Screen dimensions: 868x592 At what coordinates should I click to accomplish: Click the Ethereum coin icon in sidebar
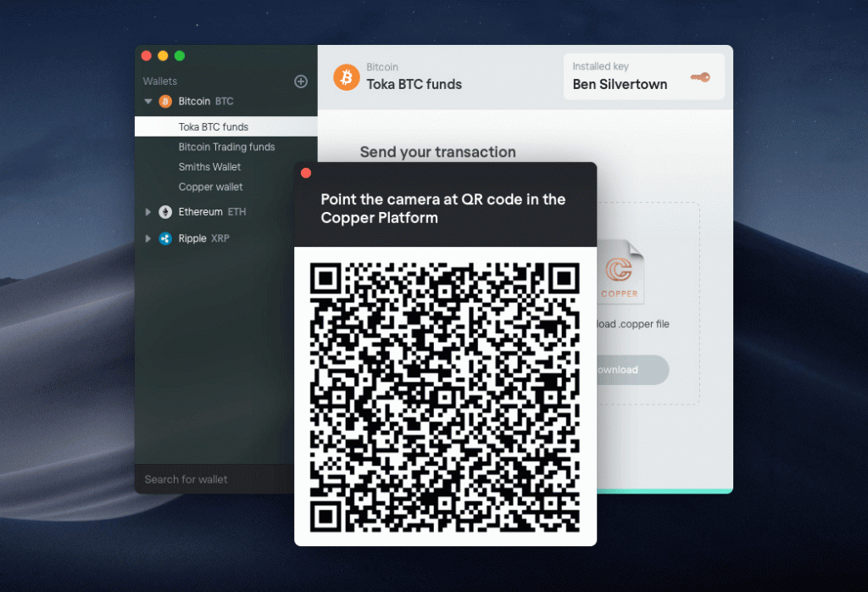coord(165,212)
